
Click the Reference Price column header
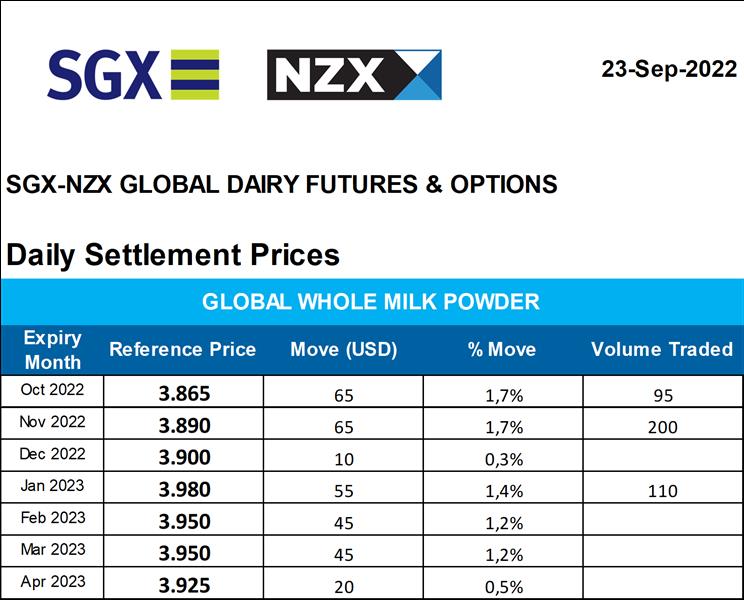coord(183,349)
